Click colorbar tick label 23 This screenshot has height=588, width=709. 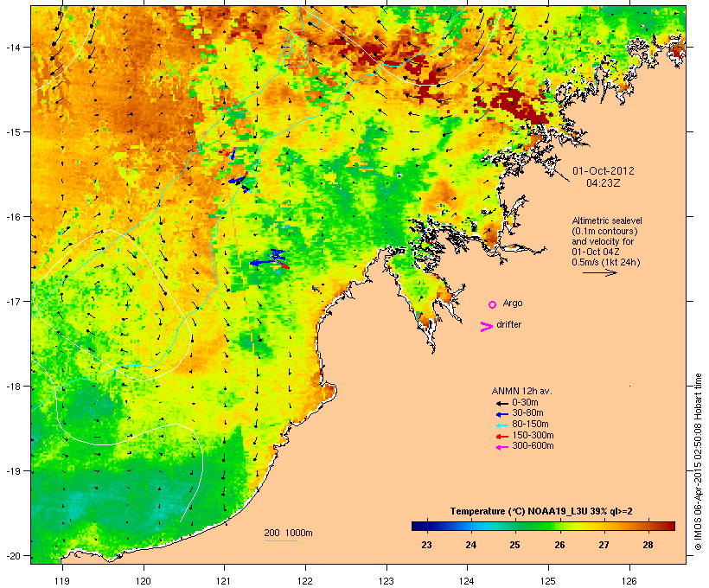(426, 545)
